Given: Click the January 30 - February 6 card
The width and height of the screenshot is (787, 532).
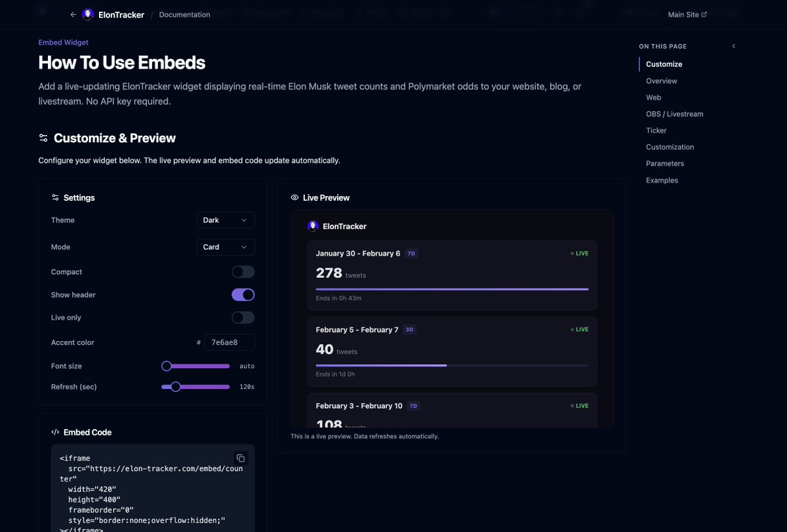Looking at the screenshot, I should (452, 276).
